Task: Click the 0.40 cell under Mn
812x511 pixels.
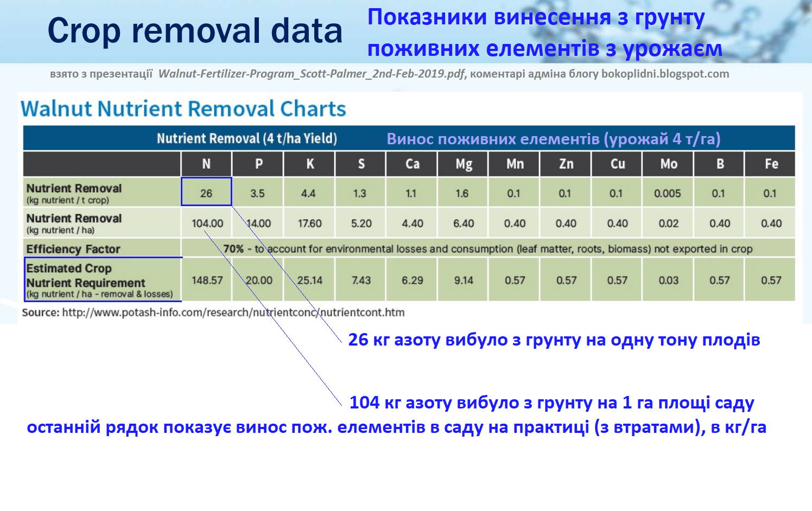Action: [x=515, y=223]
